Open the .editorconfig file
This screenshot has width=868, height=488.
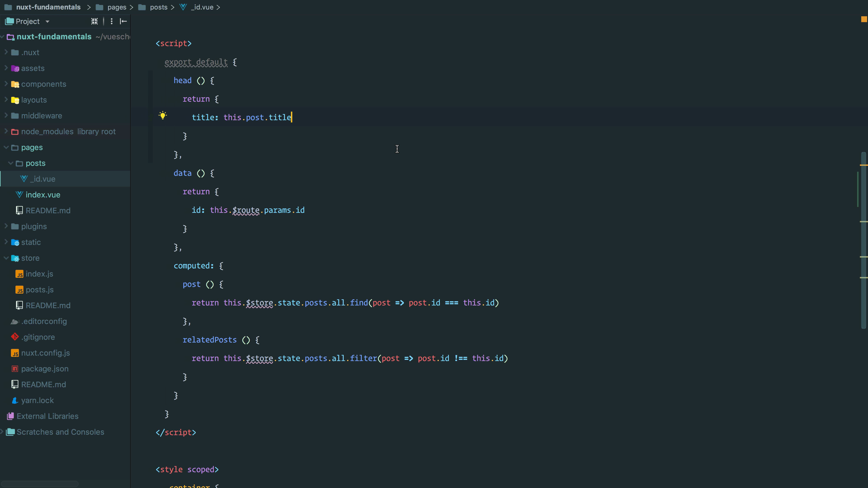44,321
